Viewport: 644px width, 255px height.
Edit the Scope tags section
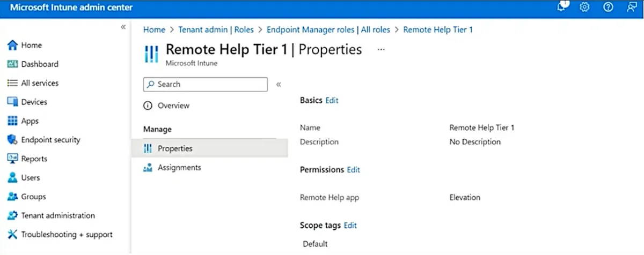click(x=350, y=226)
